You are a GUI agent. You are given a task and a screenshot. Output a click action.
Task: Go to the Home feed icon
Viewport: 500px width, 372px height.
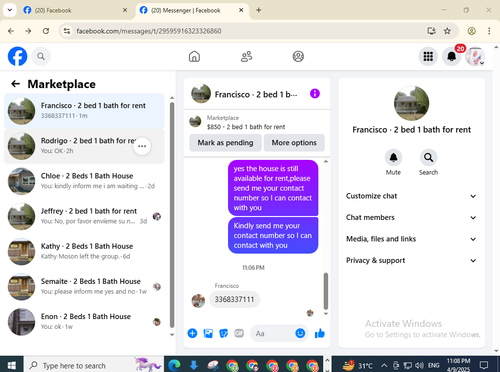(x=194, y=56)
